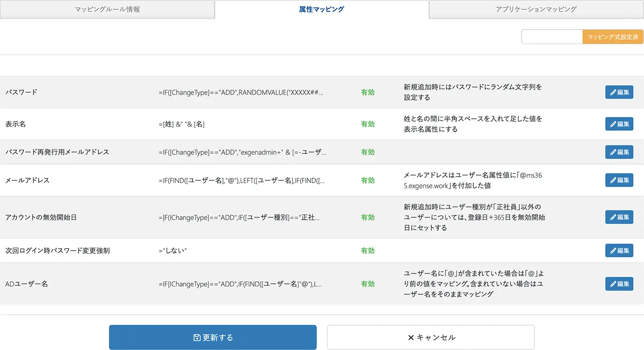This screenshot has width=644, height=350.
Task: Open edit for パスワード再発行用メールアドレス
Action: click(619, 152)
